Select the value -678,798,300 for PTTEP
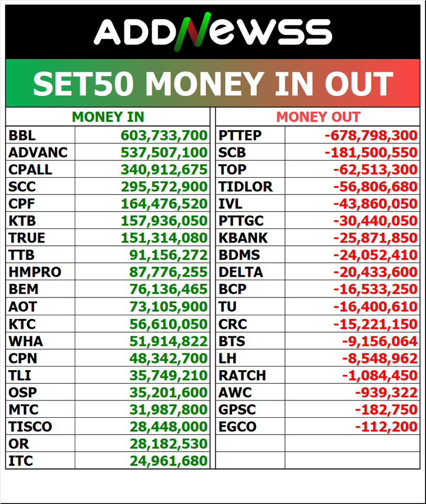 [x=371, y=136]
